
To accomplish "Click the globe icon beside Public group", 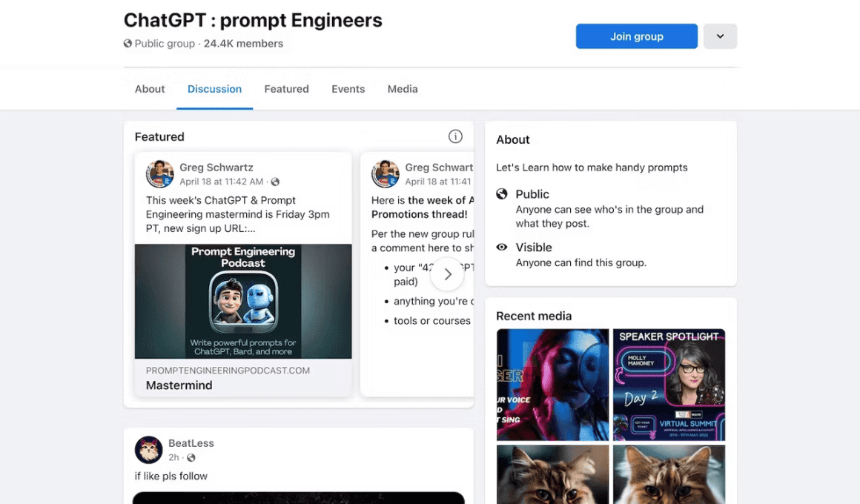I will click(x=128, y=43).
